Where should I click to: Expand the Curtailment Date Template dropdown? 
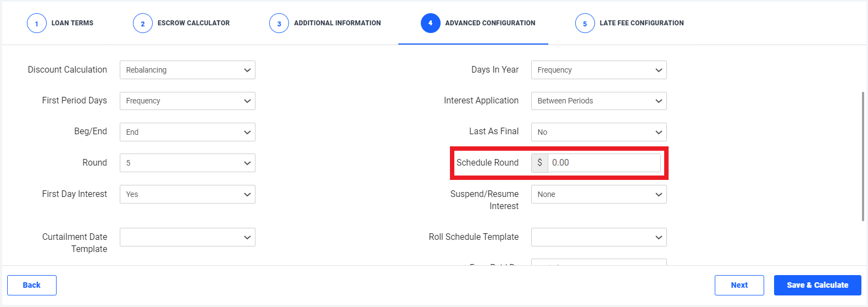click(187, 237)
